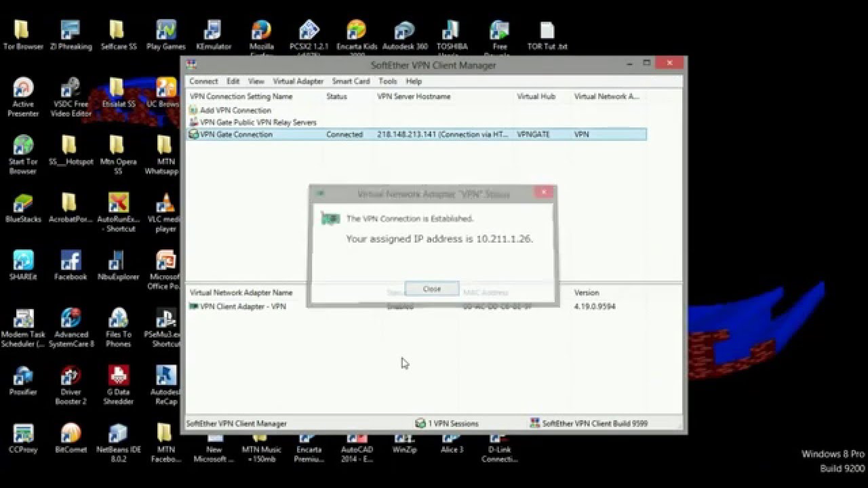The image size is (868, 488).
Task: Click the VPN Connection Setting Name column header
Action: [x=241, y=97]
